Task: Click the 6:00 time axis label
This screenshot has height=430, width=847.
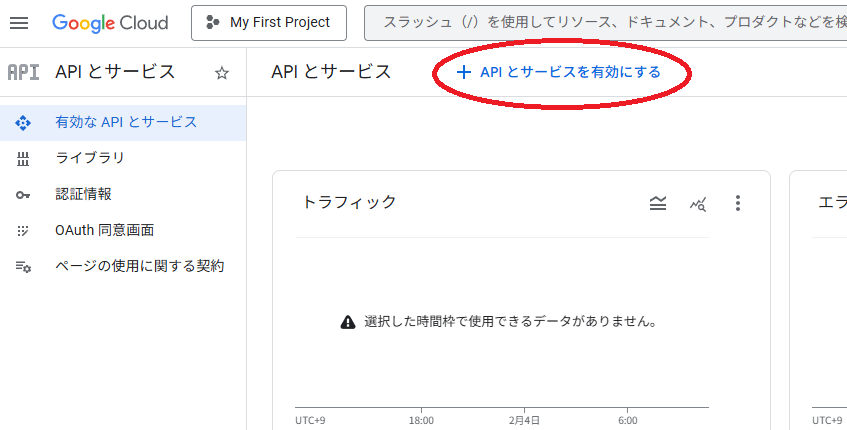Action: pos(628,420)
